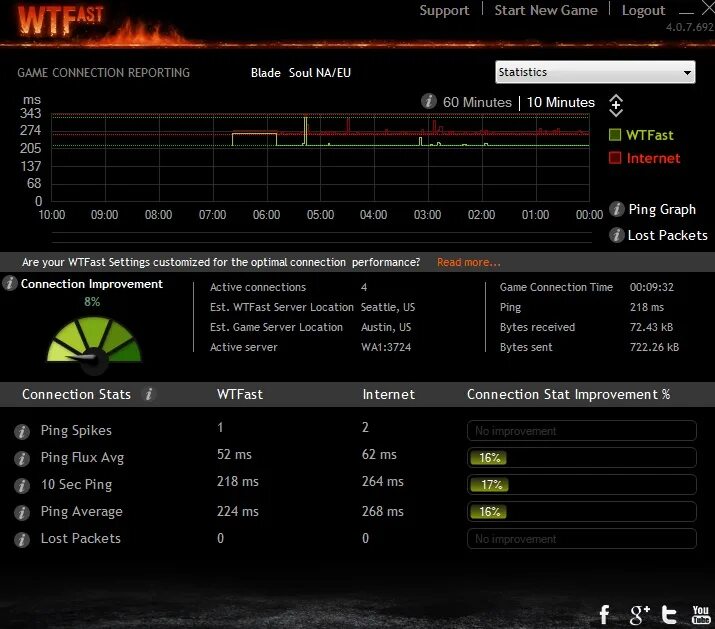Image resolution: width=715 pixels, height=629 pixels.
Task: Click the 268 ms Internet ping average
Action: point(383,511)
